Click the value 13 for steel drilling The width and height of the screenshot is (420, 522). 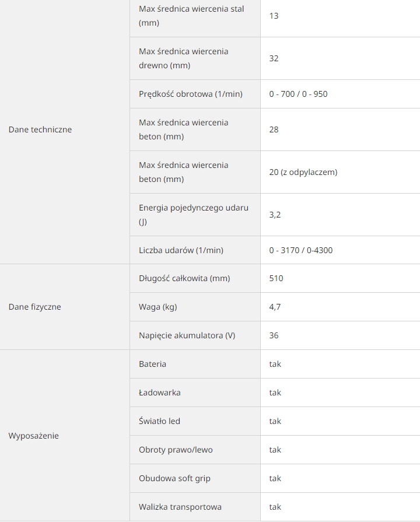tap(274, 16)
